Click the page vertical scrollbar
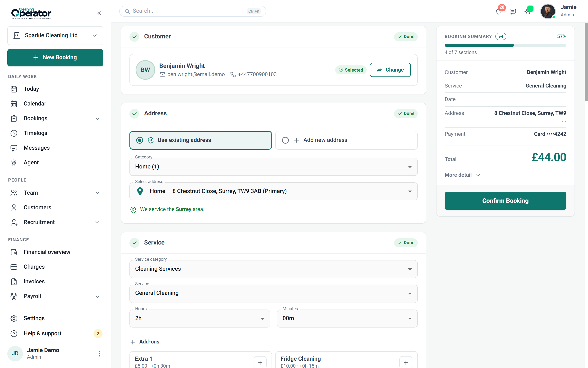The height and width of the screenshot is (368, 588). 586,62
